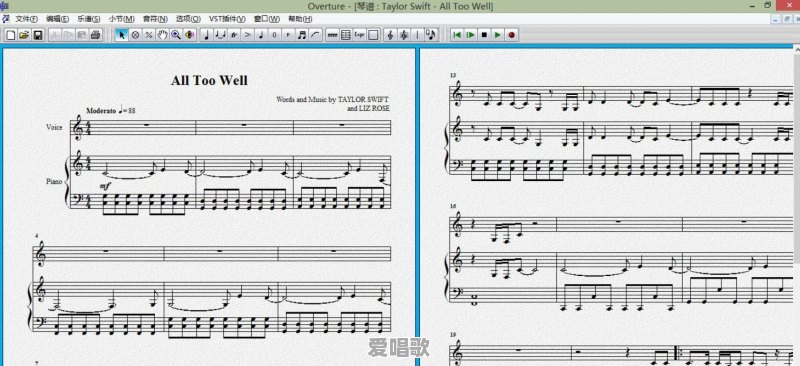Image resolution: width=800 pixels, height=366 pixels.
Task: Click the step-play green bar button
Action: (470, 35)
